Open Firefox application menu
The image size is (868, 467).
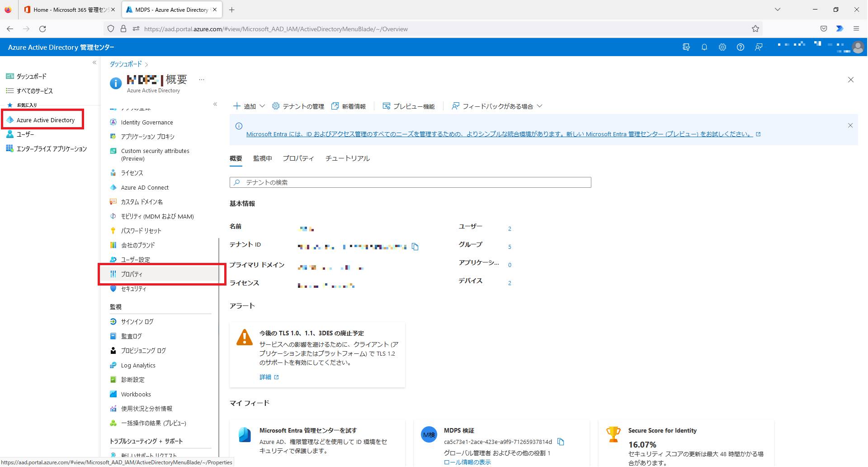[856, 29]
